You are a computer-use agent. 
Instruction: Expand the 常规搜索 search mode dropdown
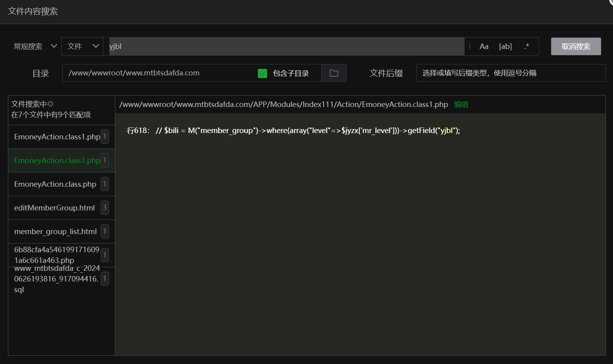click(x=35, y=47)
